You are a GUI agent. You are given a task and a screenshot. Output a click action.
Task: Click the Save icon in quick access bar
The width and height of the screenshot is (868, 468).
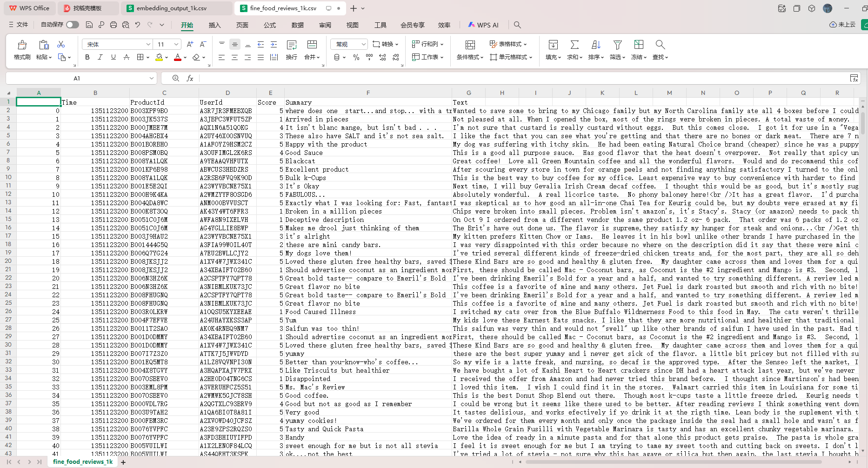(x=89, y=25)
